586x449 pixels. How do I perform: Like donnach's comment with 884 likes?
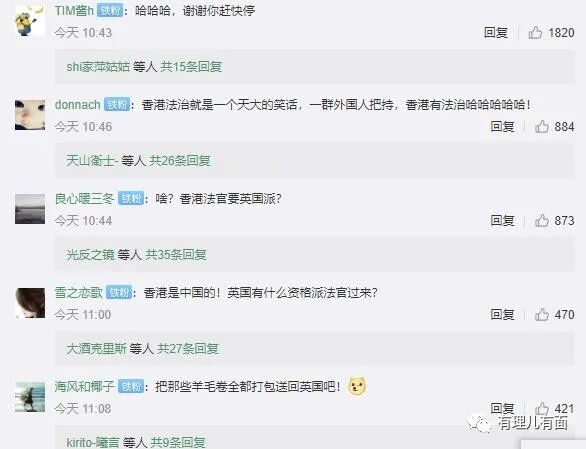pos(542,127)
